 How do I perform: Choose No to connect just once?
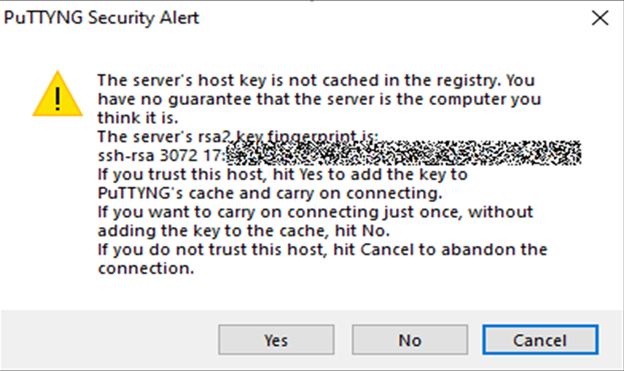click(410, 340)
